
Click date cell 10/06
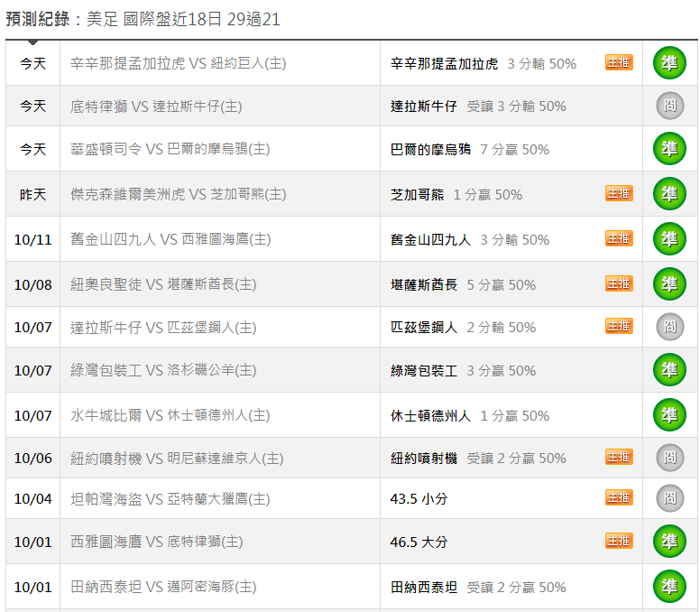[33, 459]
